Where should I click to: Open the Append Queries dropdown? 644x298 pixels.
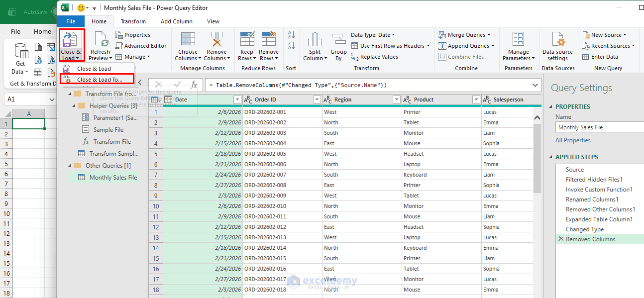pos(467,46)
